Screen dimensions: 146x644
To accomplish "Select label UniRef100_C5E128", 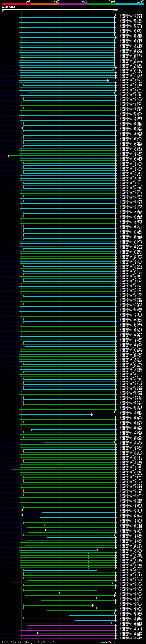I will pyautogui.click(x=131, y=419).
